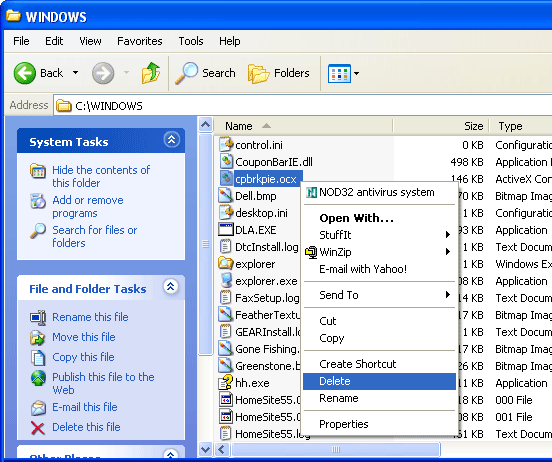552x462 pixels.
Task: Toggle the Folders pane button
Action: (279, 73)
